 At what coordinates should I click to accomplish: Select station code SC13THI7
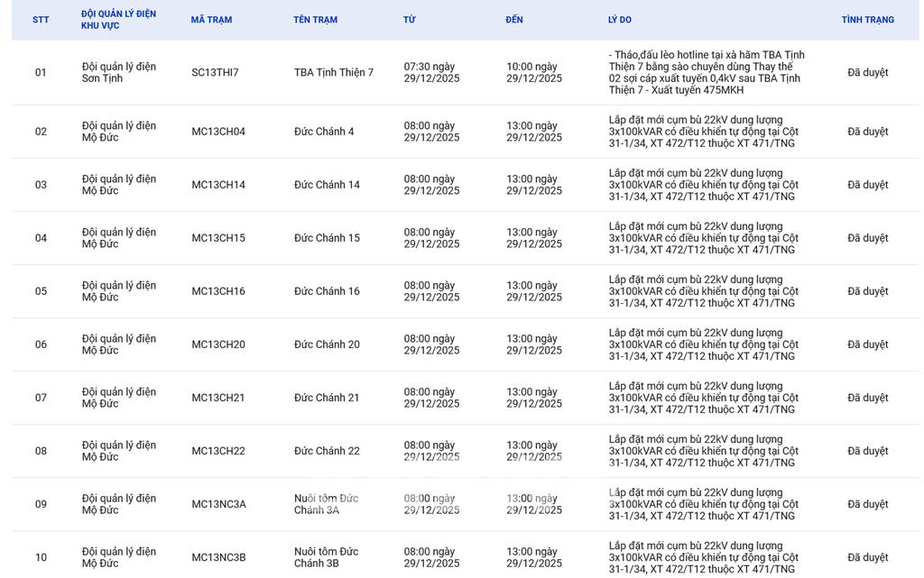[215, 73]
